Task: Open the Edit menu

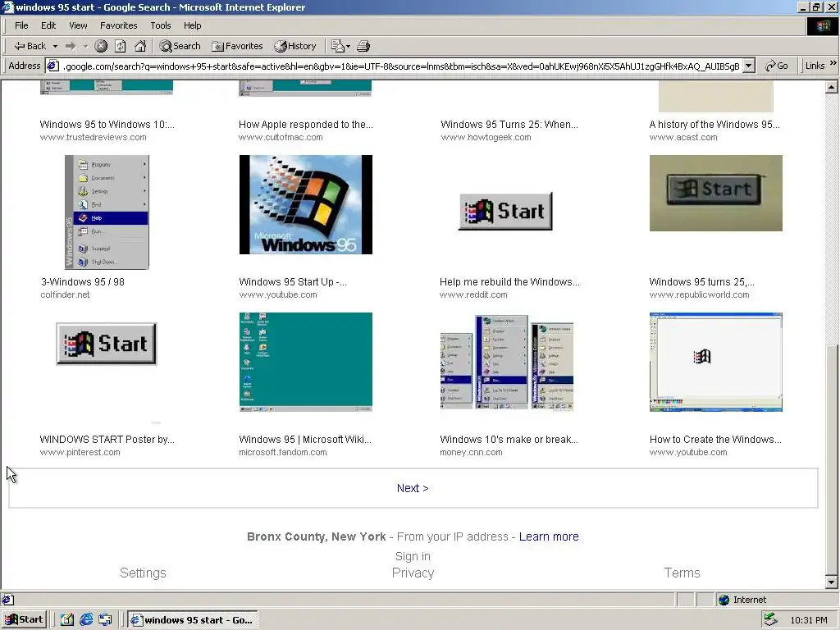Action: [48, 25]
